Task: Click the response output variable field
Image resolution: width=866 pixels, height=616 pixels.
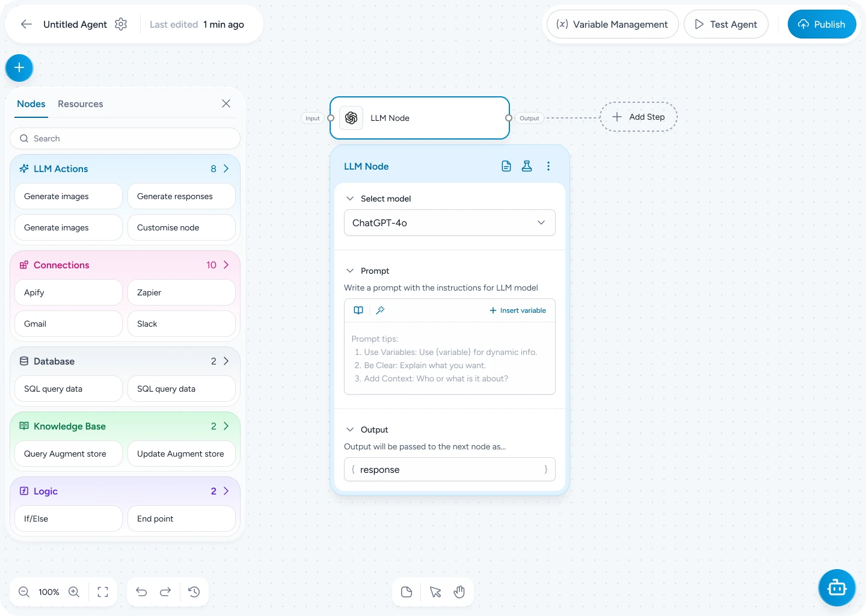Action: (x=450, y=469)
